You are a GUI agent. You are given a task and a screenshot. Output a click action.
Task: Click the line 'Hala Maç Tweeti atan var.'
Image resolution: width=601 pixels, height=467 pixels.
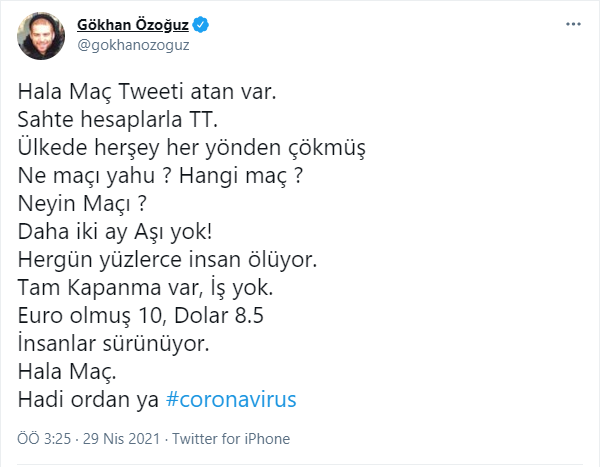[x=147, y=92]
